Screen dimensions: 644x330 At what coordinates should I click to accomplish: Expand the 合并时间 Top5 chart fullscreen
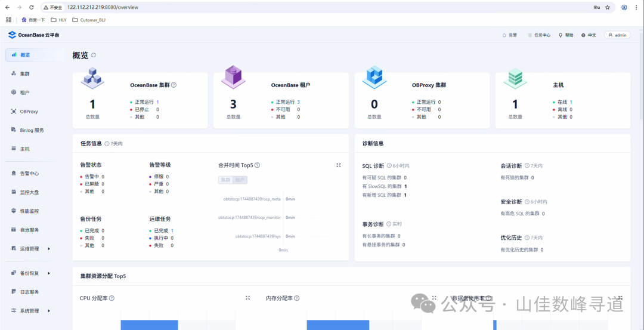(x=339, y=165)
